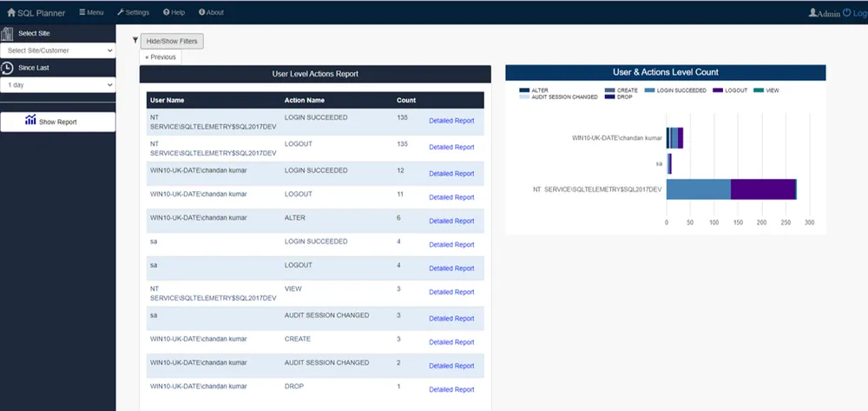Click the SQL Planner home icon
Image resolution: width=868 pixels, height=411 pixels.
11,12
